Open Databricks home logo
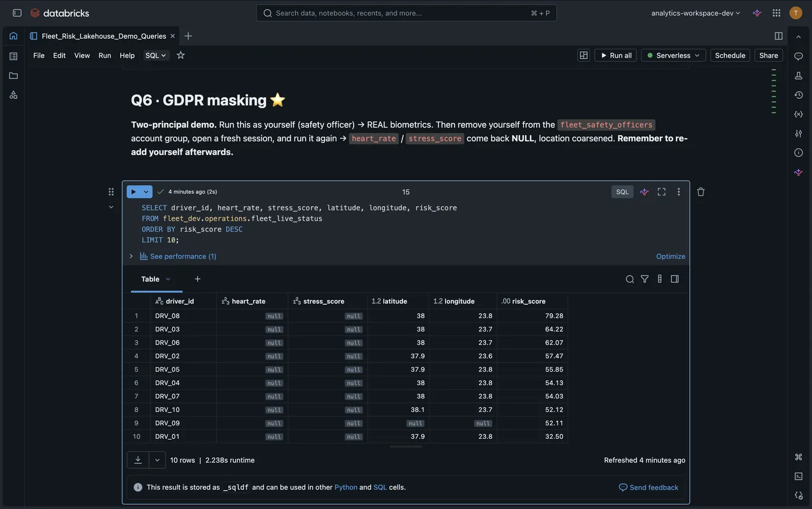This screenshot has height=509, width=812. click(x=60, y=13)
